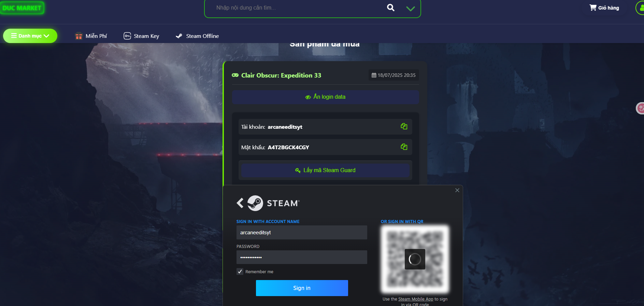Open the Miễn Phí menu item
This screenshot has height=306, width=644.
point(91,36)
